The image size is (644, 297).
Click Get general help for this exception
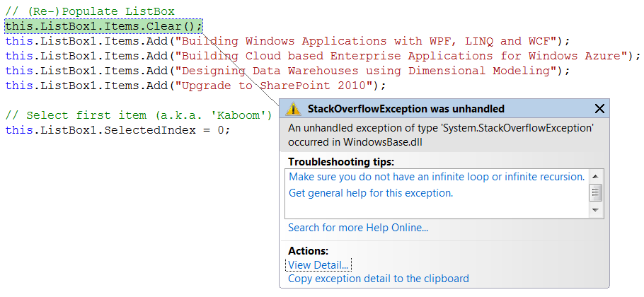click(372, 193)
